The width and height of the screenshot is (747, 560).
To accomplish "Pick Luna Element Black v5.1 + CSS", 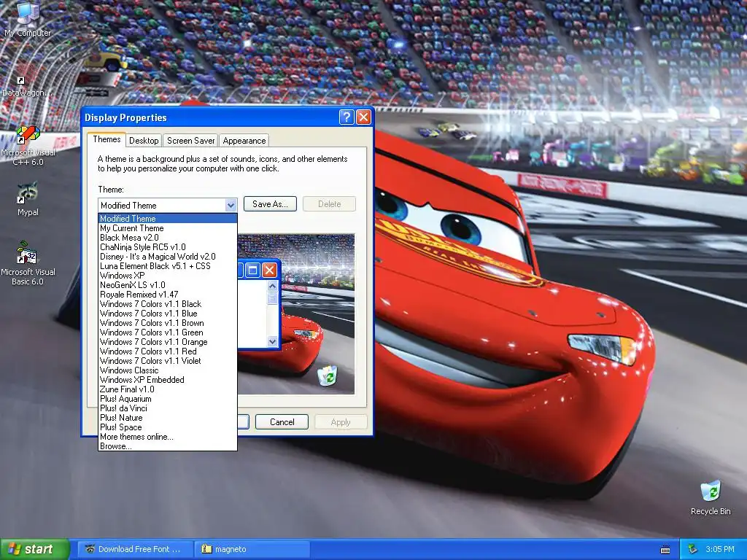I will pyautogui.click(x=168, y=266).
